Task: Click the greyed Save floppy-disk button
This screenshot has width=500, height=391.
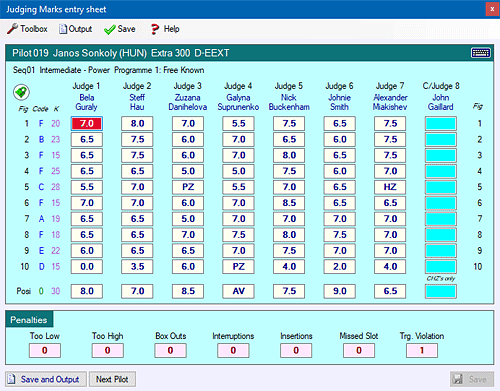Action: 472,379
